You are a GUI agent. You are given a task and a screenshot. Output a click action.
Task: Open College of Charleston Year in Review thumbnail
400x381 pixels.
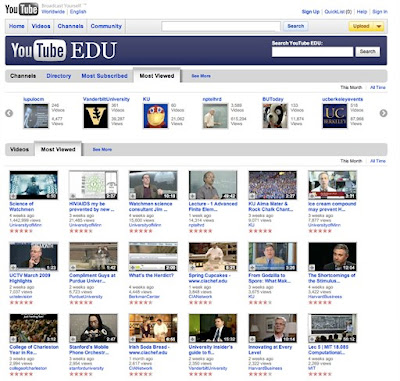(34, 328)
